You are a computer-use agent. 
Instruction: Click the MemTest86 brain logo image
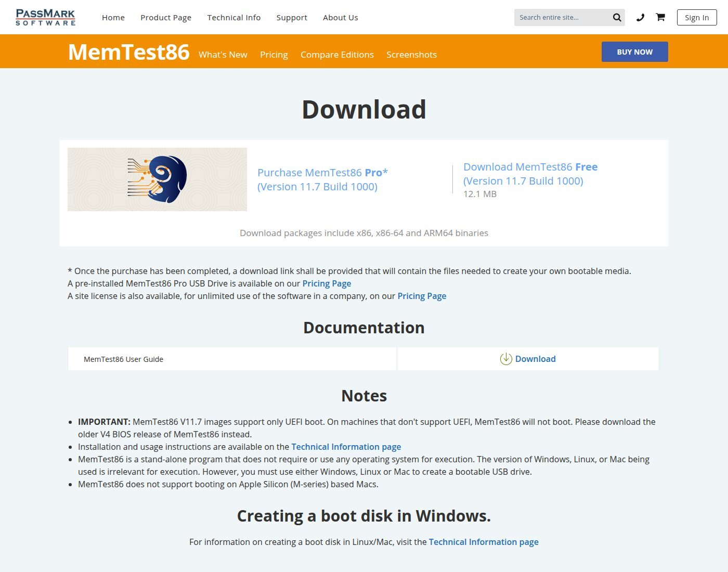pos(157,179)
